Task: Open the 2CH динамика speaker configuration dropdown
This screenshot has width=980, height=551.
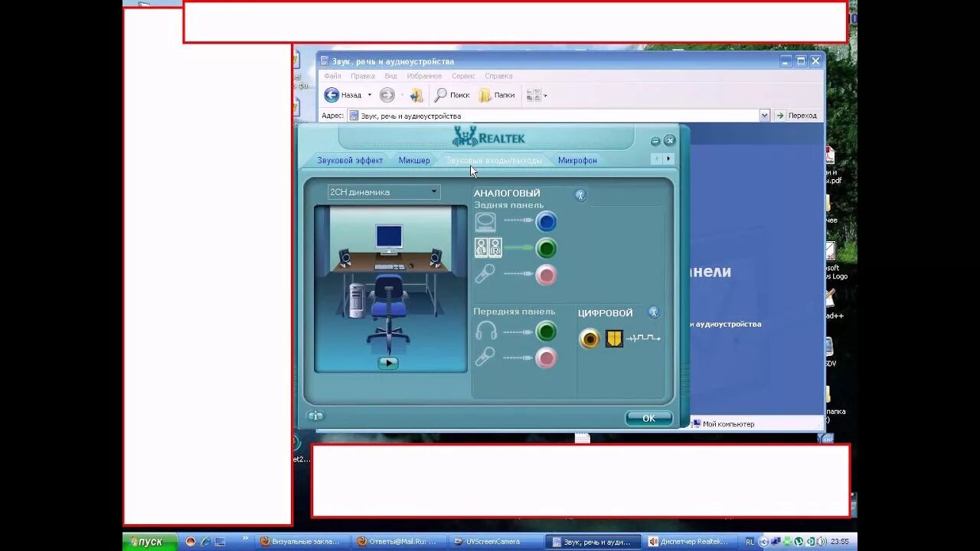Action: pyautogui.click(x=384, y=192)
